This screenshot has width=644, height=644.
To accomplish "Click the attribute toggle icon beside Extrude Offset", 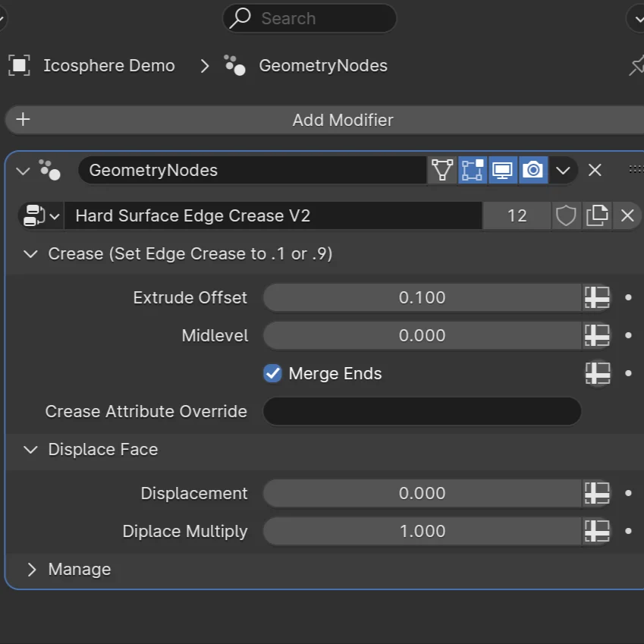I will tap(598, 297).
